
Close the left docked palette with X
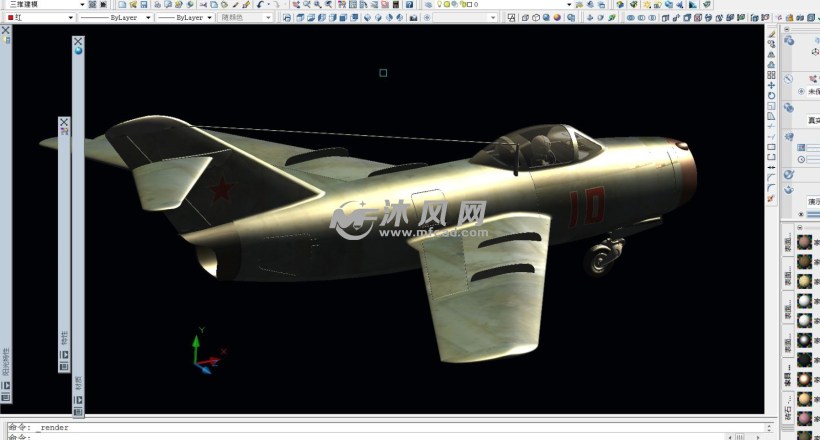(5, 30)
